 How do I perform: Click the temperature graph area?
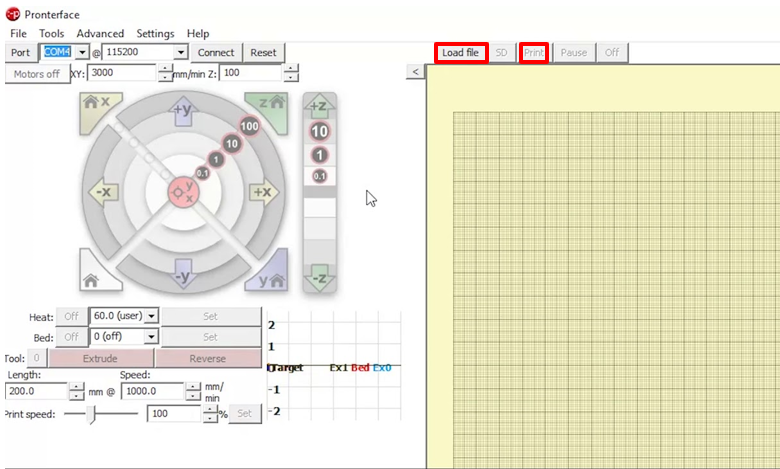pyautogui.click(x=334, y=367)
